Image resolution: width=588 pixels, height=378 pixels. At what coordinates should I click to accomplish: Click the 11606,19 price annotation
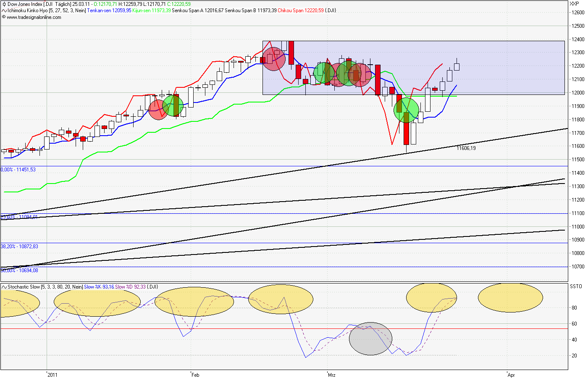tap(466, 148)
